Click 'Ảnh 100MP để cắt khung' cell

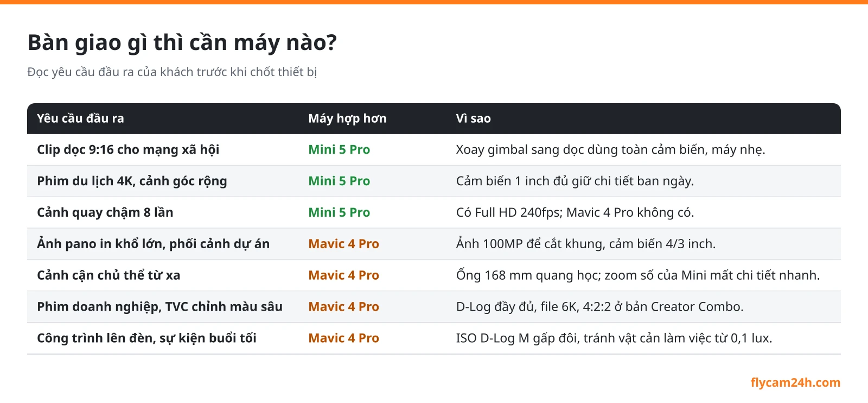[585, 244]
